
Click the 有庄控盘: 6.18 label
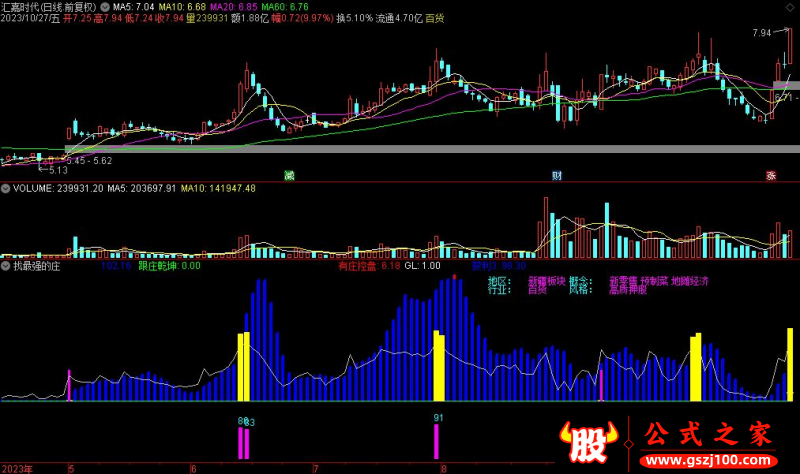pos(369,266)
